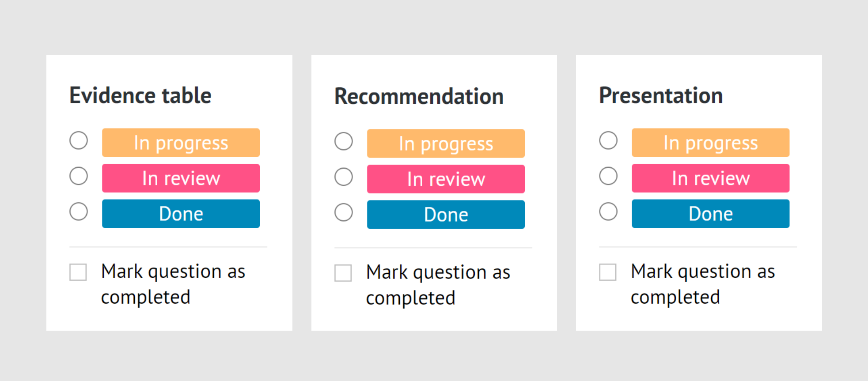Click the blue Done button on Recommendation
The image size is (868, 381).
point(446,214)
